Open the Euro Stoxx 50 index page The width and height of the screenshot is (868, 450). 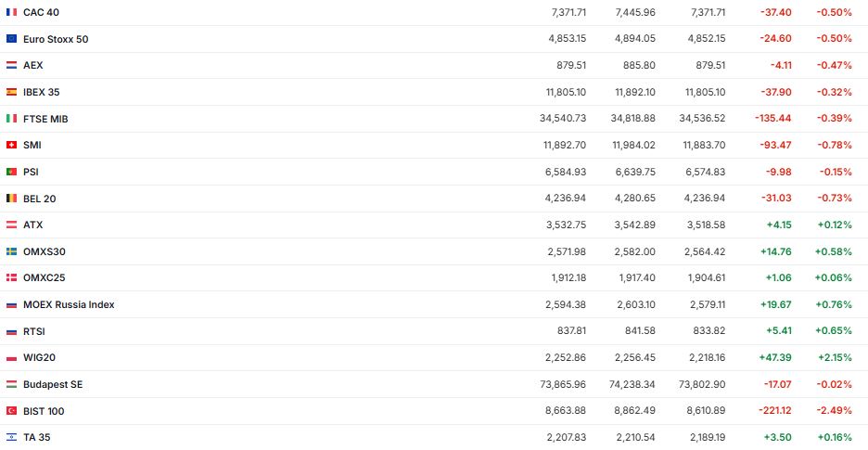[x=56, y=39]
